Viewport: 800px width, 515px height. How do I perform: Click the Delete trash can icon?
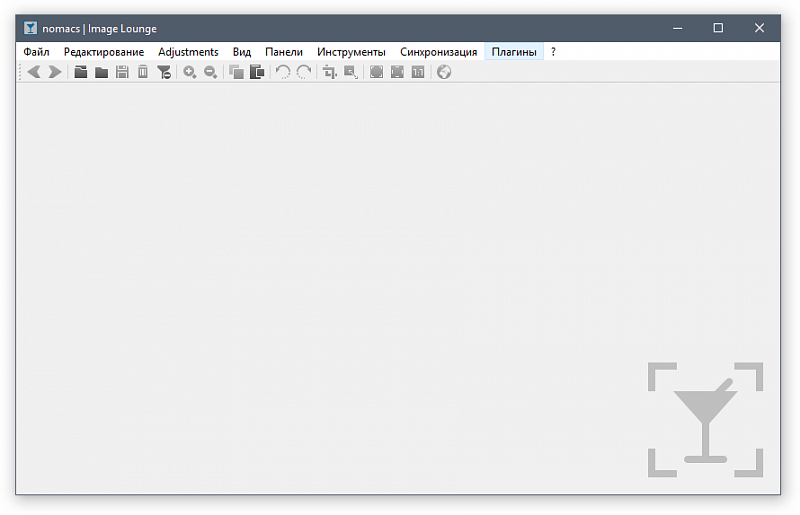coord(143,72)
